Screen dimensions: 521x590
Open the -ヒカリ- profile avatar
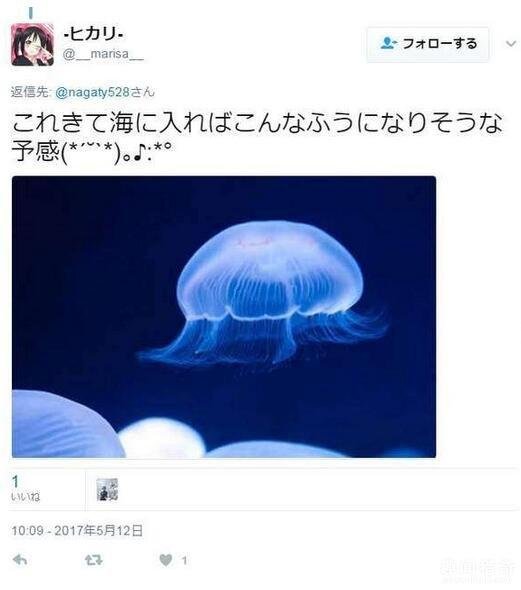32,45
